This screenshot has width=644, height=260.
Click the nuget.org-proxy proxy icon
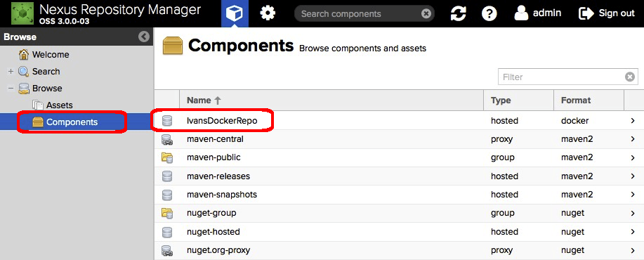pyautogui.click(x=166, y=250)
